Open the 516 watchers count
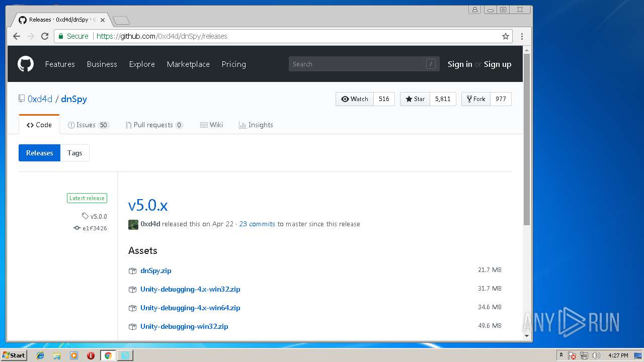644x362 pixels. (384, 99)
